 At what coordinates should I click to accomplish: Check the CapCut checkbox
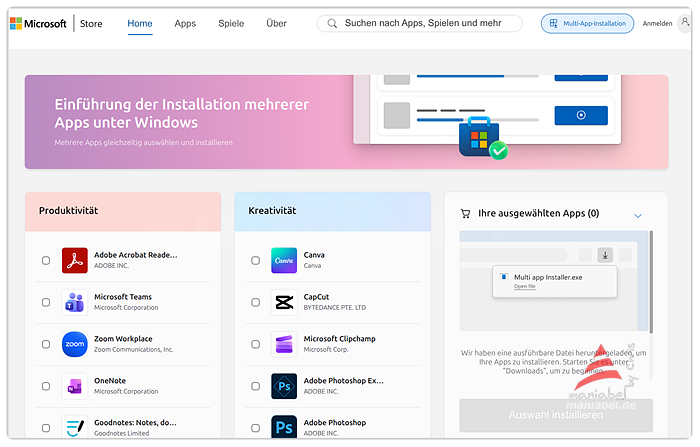[255, 302]
